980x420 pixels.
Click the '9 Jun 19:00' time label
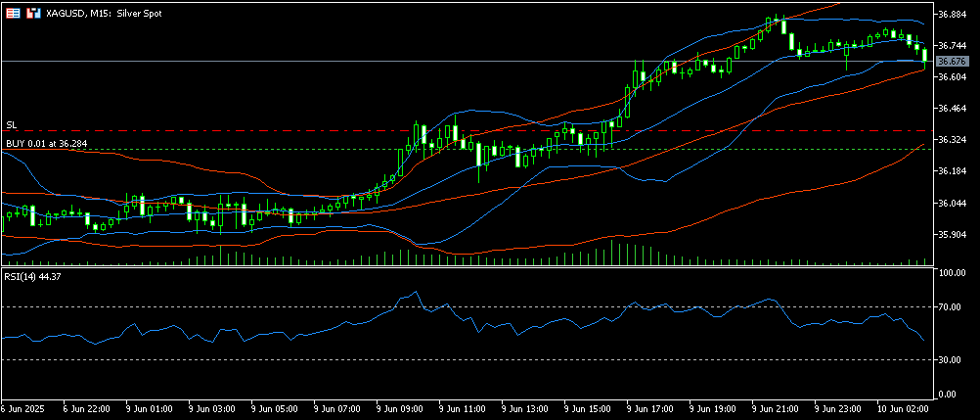711,408
